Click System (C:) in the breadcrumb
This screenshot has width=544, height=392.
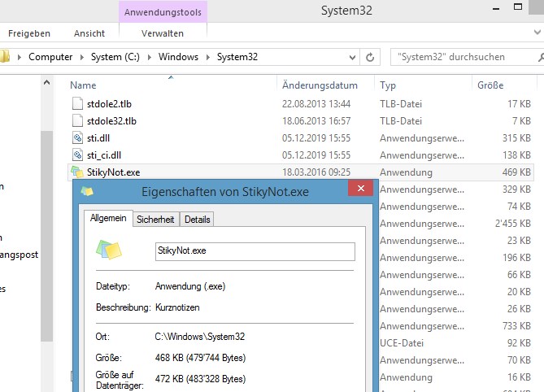(115, 57)
